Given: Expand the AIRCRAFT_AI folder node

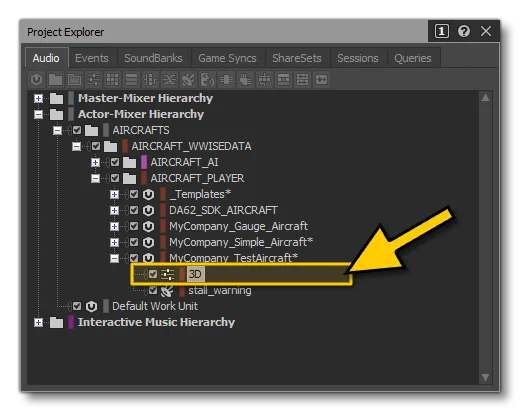Looking at the screenshot, I should coord(95,162).
